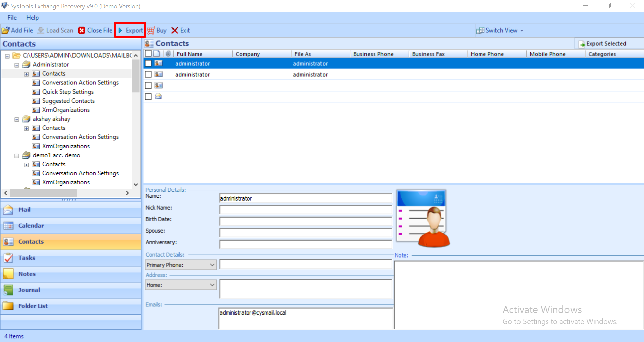Click the Contacts card icon in sidebar
This screenshot has height=342, width=644.
[x=8, y=242]
